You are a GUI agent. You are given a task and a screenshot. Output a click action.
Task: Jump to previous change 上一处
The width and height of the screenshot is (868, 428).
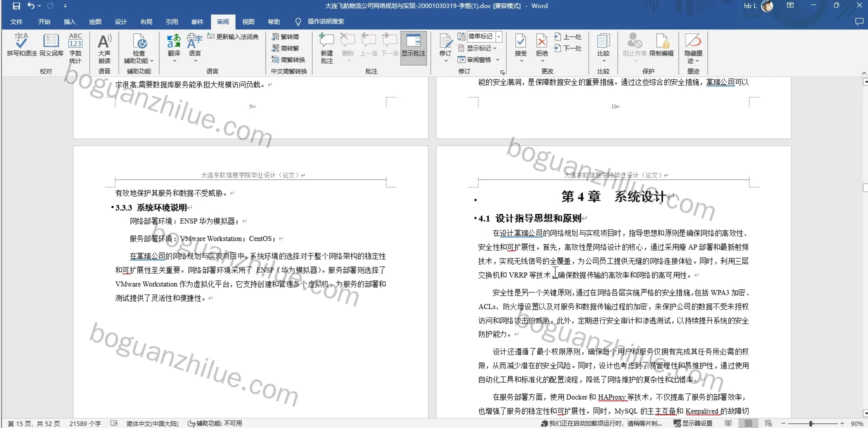pos(568,36)
